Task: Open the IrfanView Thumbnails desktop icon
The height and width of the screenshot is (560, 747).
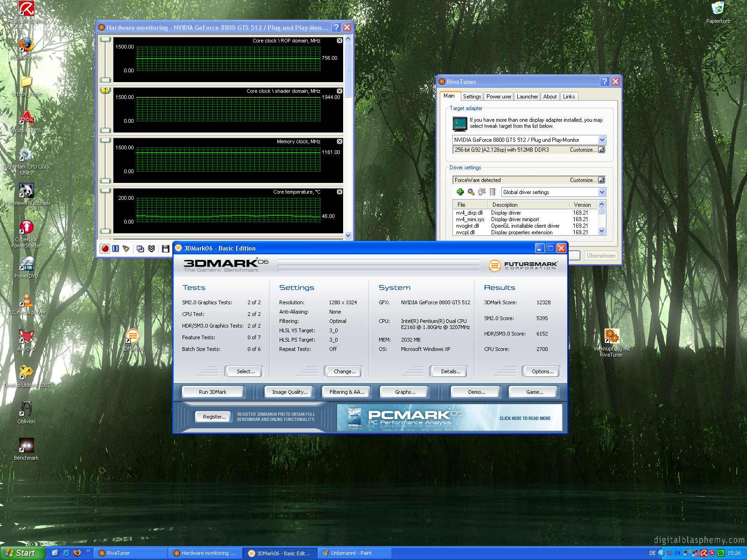Action: (x=26, y=194)
